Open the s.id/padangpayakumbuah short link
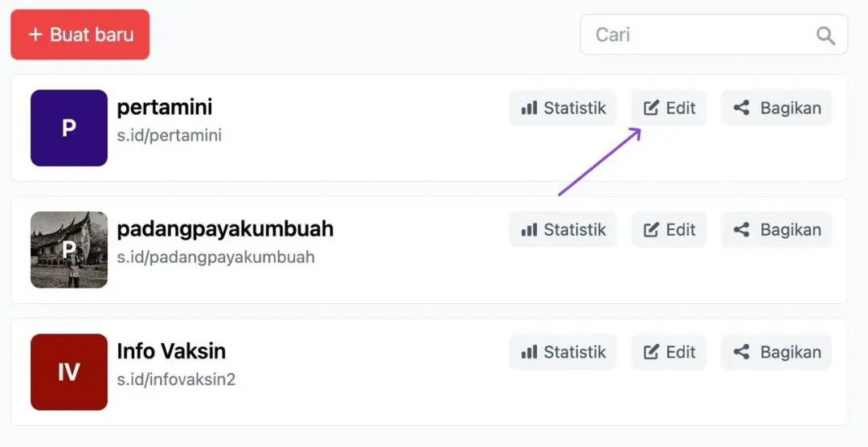868x447 pixels. (x=215, y=257)
